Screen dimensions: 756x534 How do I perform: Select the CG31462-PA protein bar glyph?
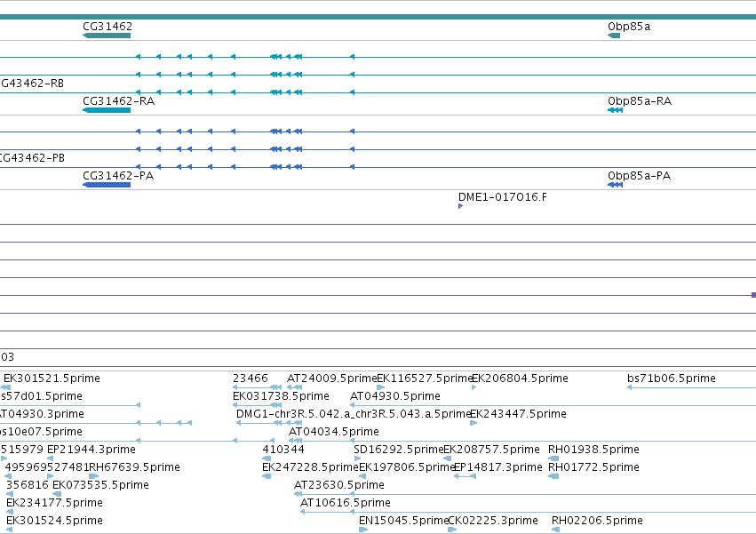click(107, 185)
